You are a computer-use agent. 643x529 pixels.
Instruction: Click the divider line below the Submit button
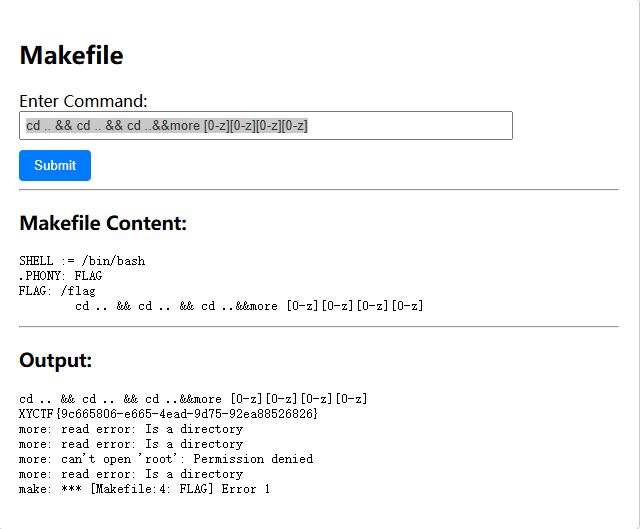click(319, 189)
